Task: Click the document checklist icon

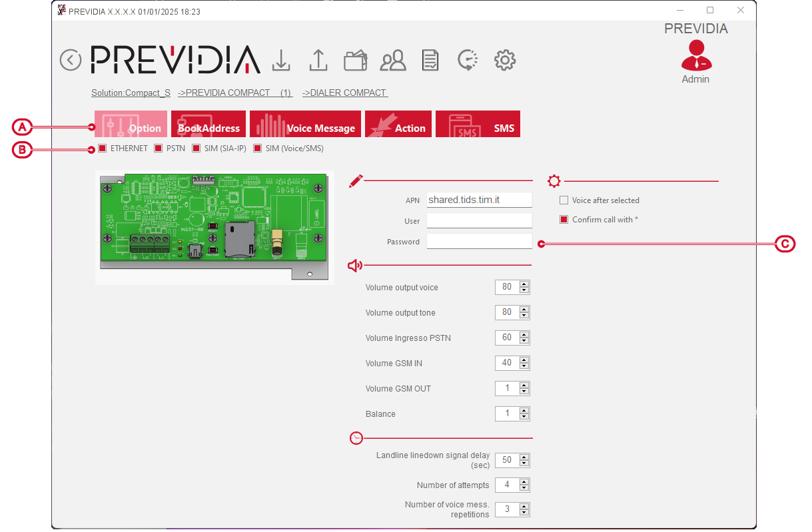Action: (430, 61)
